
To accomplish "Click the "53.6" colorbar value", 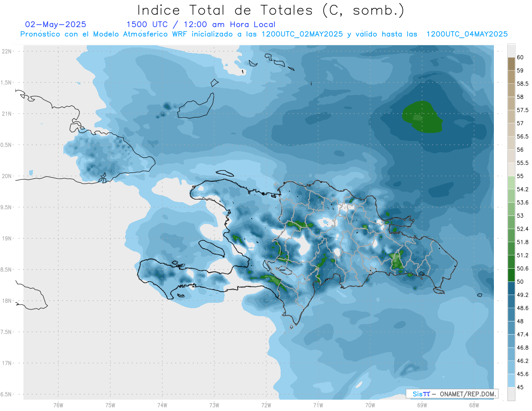I will (x=523, y=203).
